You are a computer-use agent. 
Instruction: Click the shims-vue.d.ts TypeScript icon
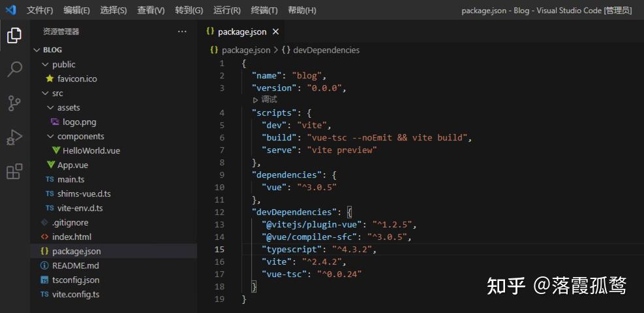[x=50, y=193]
